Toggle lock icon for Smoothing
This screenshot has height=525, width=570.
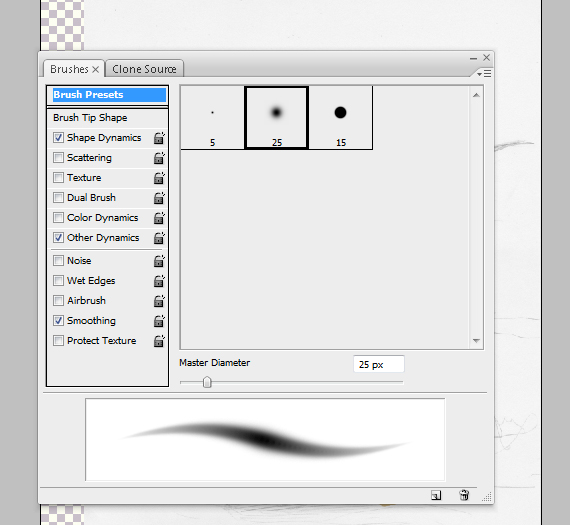[159, 321]
